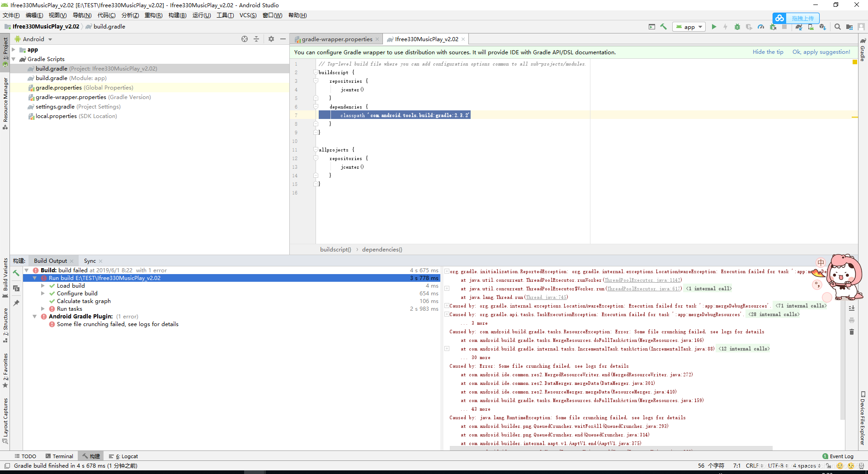Image resolution: width=868 pixels, height=474 pixels.
Task: Open the Android project view dropdown
Action: pos(34,39)
